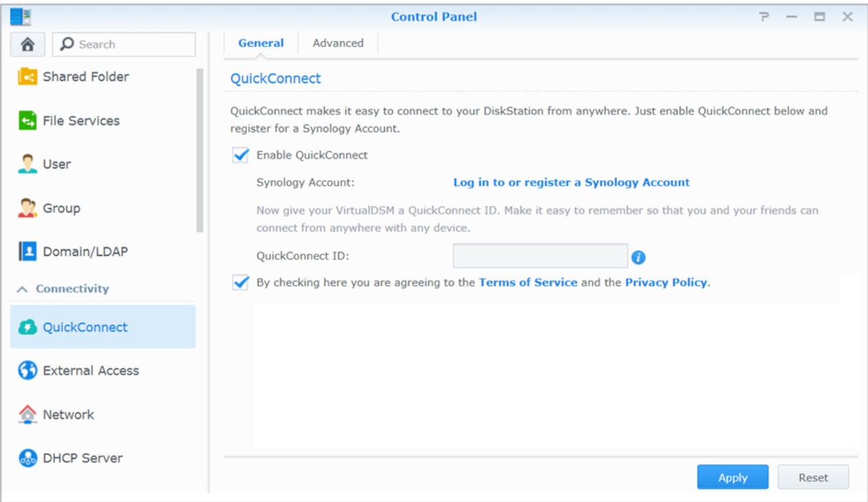
Task: Click the home icon above the sidebar
Action: pos(28,43)
